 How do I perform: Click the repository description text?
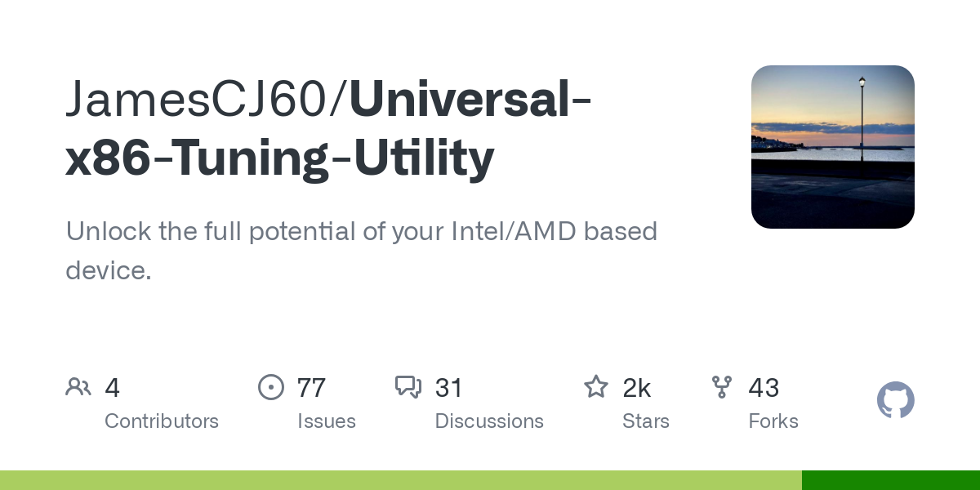tap(362, 251)
